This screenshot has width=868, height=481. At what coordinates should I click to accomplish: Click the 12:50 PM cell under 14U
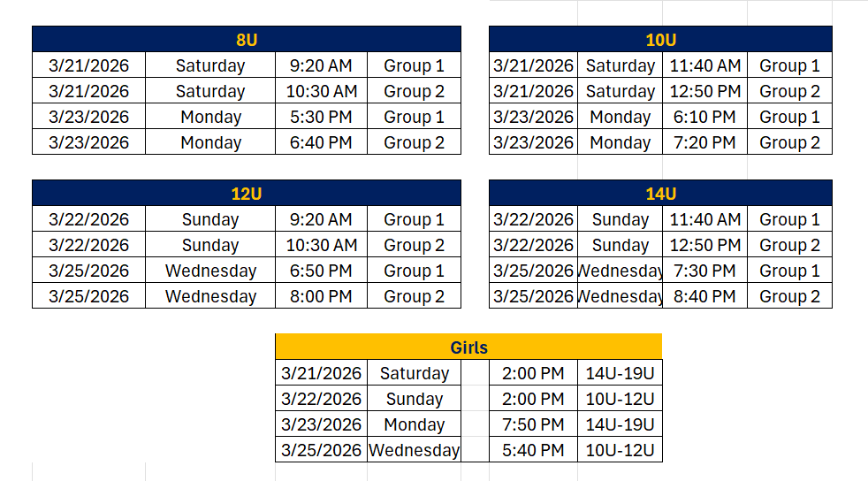click(x=704, y=245)
